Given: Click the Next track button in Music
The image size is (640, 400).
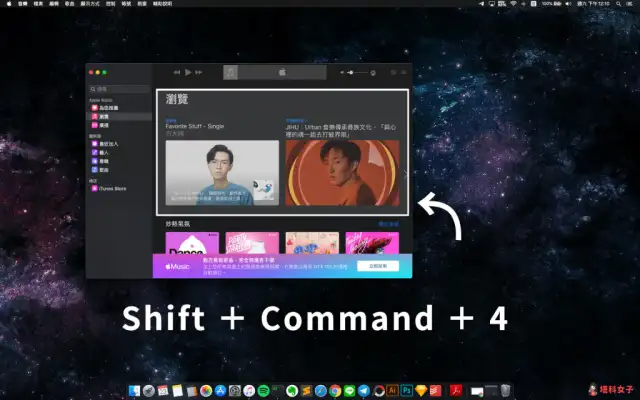Looking at the screenshot, I should click(x=199, y=72).
